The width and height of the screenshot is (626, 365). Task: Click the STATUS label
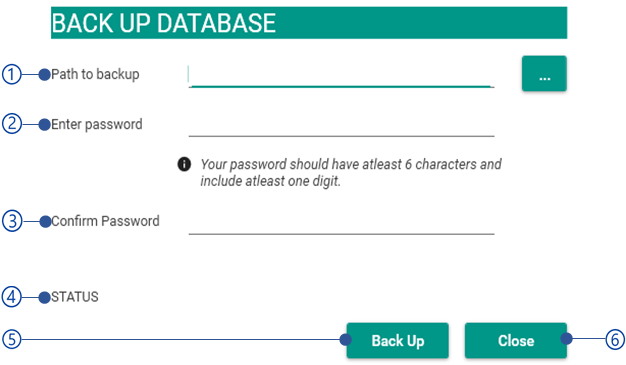click(75, 297)
